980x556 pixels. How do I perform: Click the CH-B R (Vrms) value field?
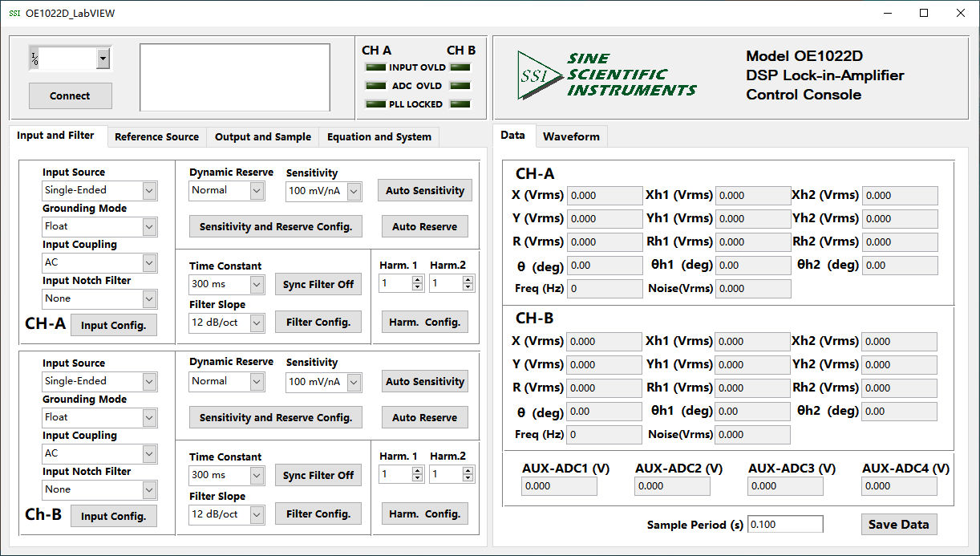coord(604,388)
